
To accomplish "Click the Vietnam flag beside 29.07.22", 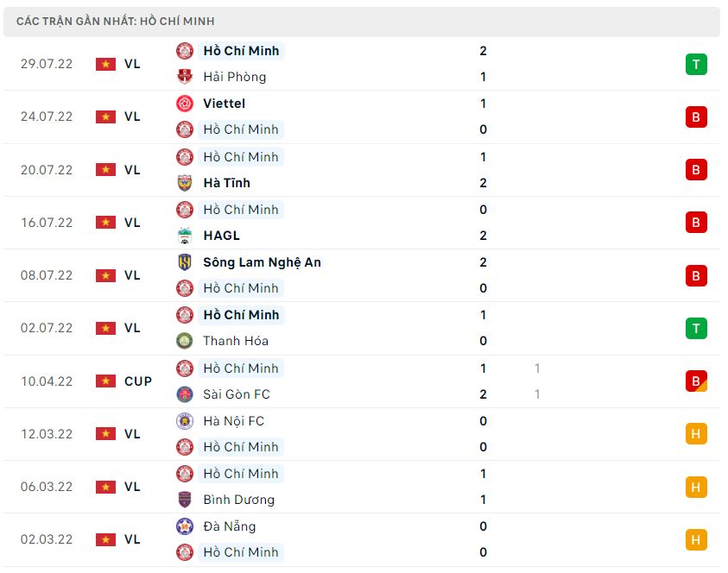I will point(105,63).
